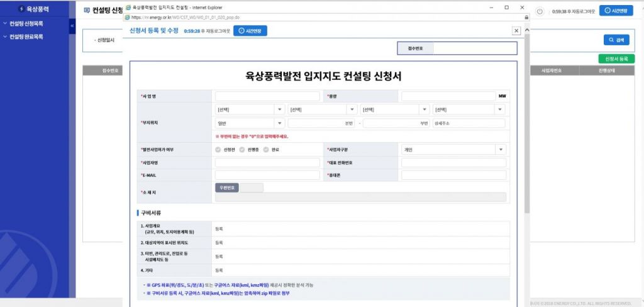Expand 컨설팅 신청목록 in the sidebar

(26, 23)
